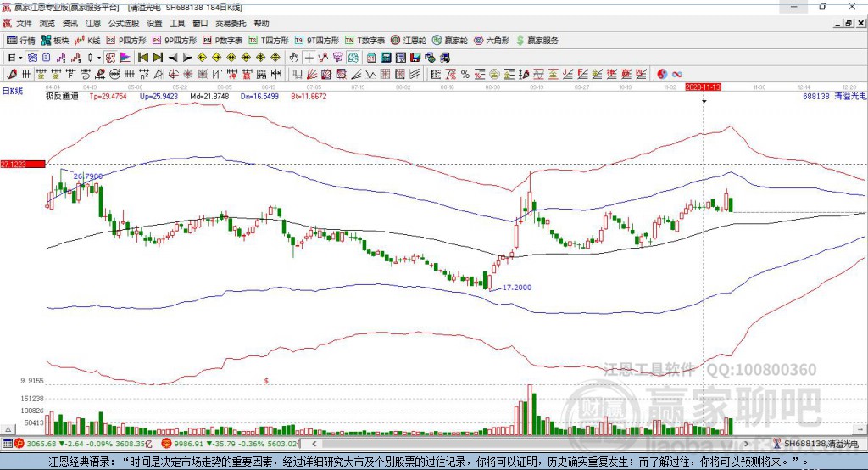Click the colorful flag triangle icon
The height and width of the screenshot is (470, 868).
[125, 58]
